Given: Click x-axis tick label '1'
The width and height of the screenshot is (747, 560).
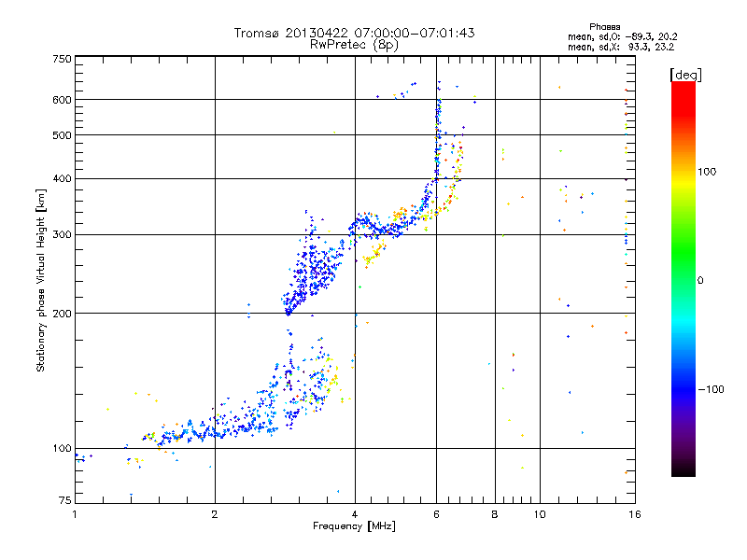Looking at the screenshot, I should (x=75, y=514).
